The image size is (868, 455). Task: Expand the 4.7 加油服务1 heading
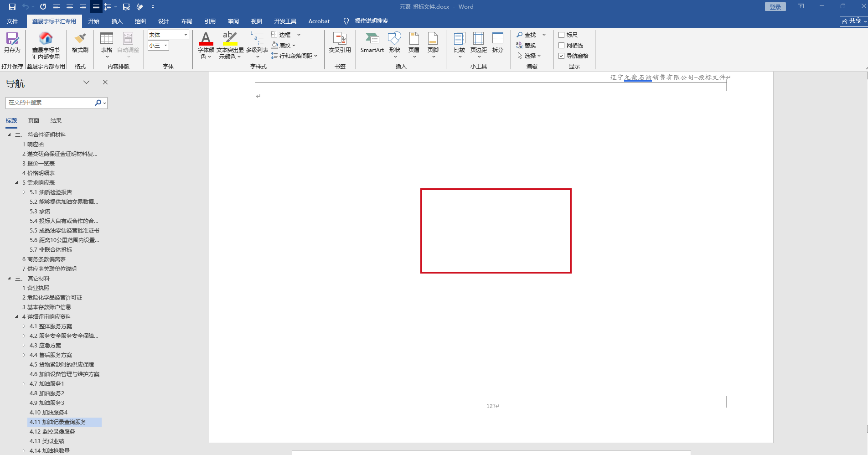(x=24, y=384)
